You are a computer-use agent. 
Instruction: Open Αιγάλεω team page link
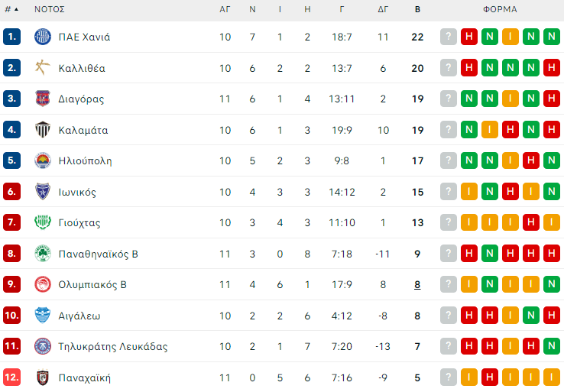tap(79, 316)
